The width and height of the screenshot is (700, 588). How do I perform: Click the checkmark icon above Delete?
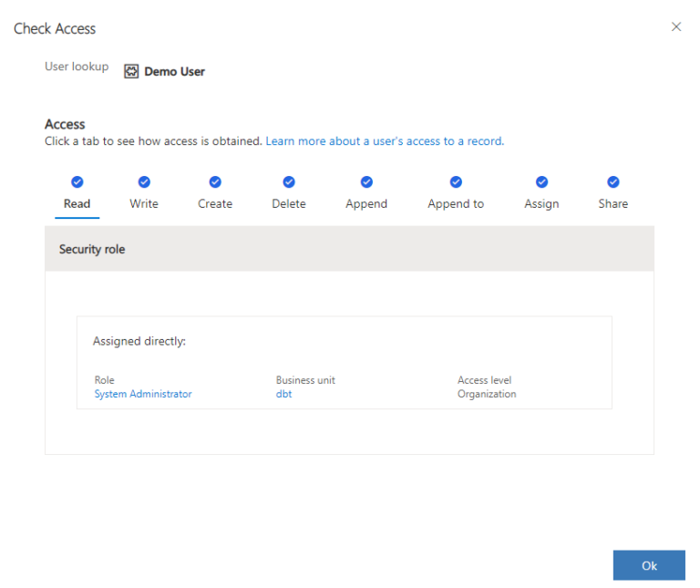[289, 182]
